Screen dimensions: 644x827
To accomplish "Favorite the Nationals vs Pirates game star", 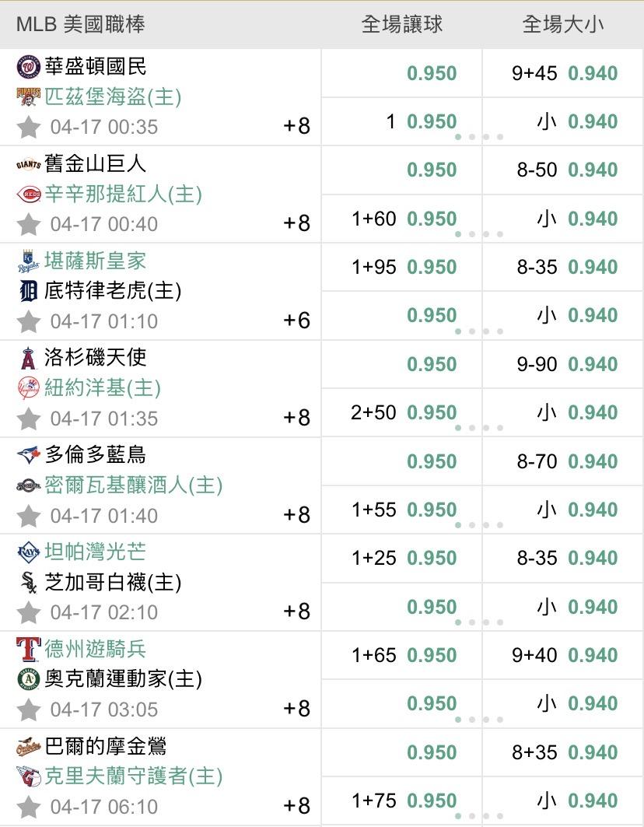I will (x=29, y=127).
